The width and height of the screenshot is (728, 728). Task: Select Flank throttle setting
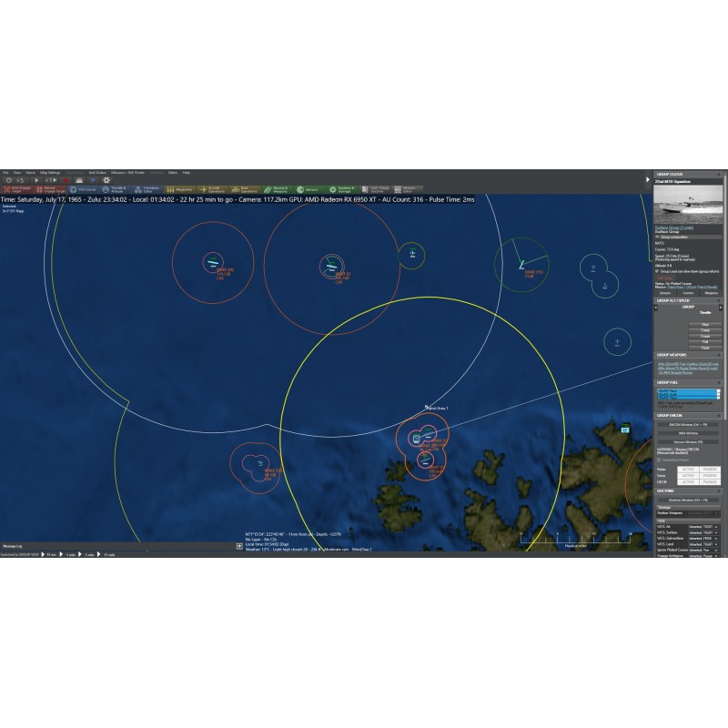(x=705, y=348)
